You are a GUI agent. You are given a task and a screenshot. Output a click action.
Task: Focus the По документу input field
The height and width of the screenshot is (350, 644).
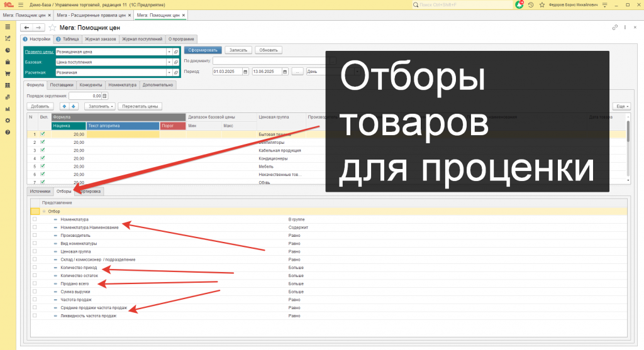click(x=270, y=61)
